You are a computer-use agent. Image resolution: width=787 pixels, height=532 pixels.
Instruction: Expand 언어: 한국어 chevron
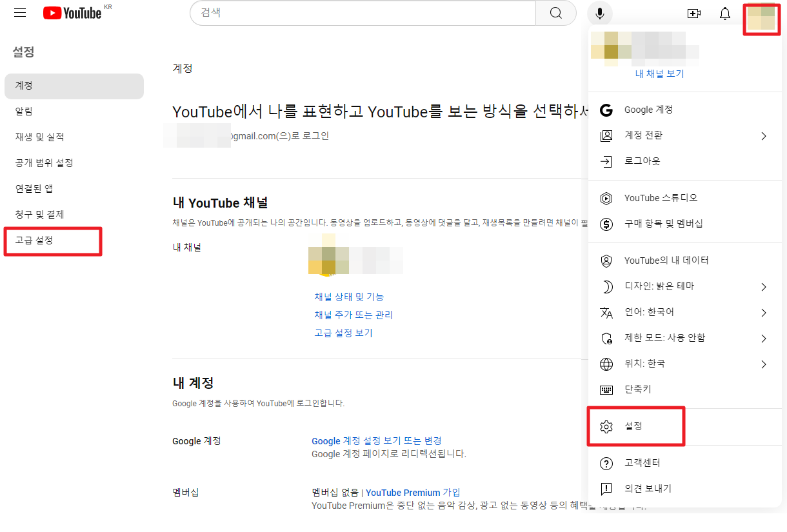pos(764,312)
